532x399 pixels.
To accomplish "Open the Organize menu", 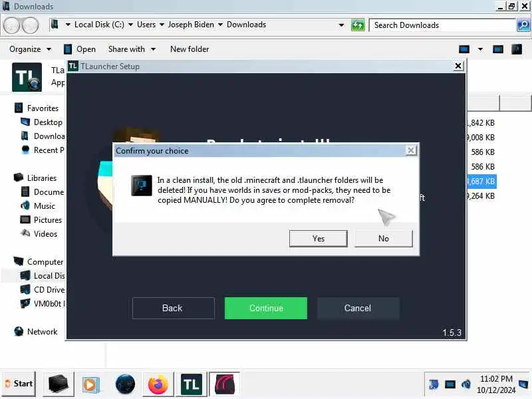I will (x=25, y=49).
